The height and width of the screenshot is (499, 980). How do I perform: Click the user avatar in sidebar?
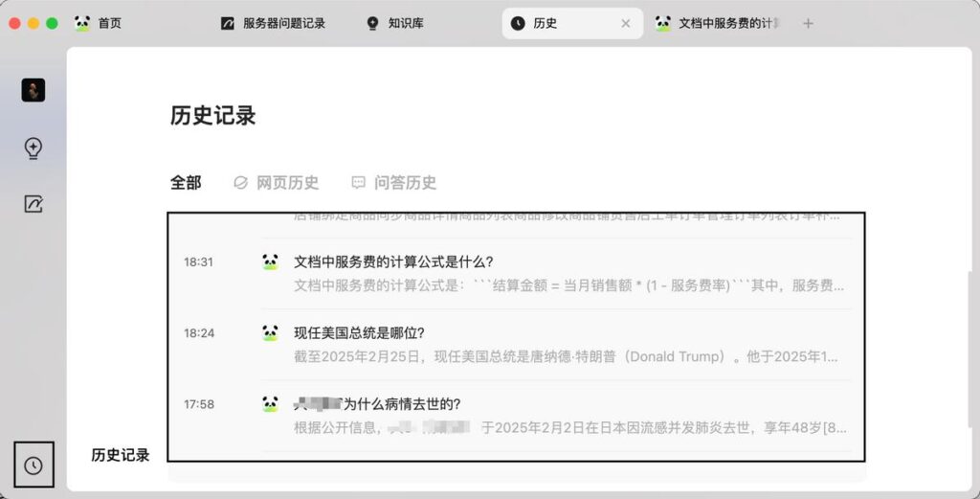pyautogui.click(x=33, y=90)
